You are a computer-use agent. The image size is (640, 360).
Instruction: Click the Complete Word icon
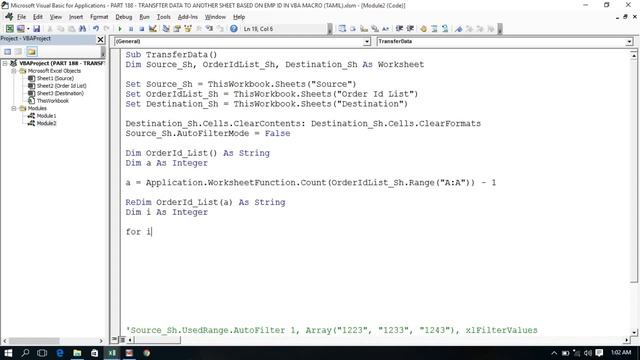tap(385, 29)
